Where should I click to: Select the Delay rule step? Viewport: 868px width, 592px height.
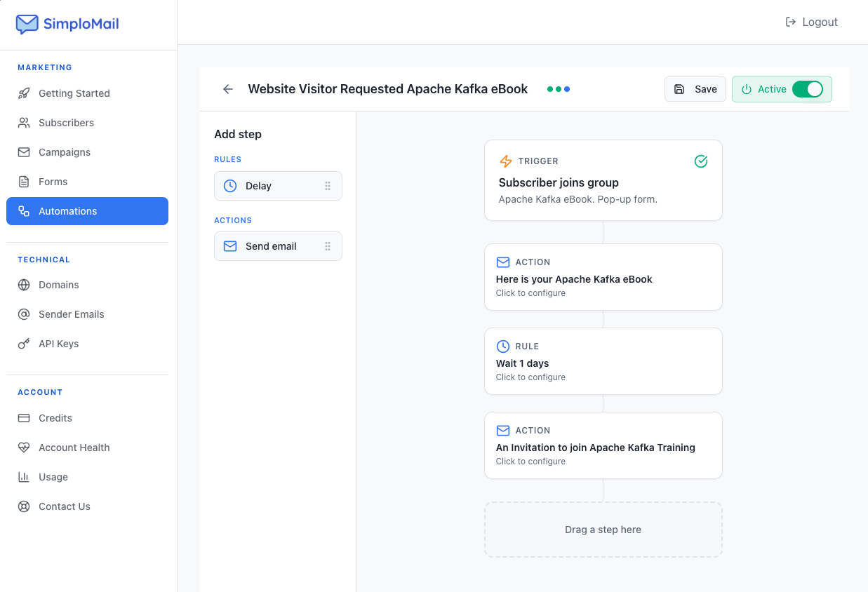coord(278,186)
